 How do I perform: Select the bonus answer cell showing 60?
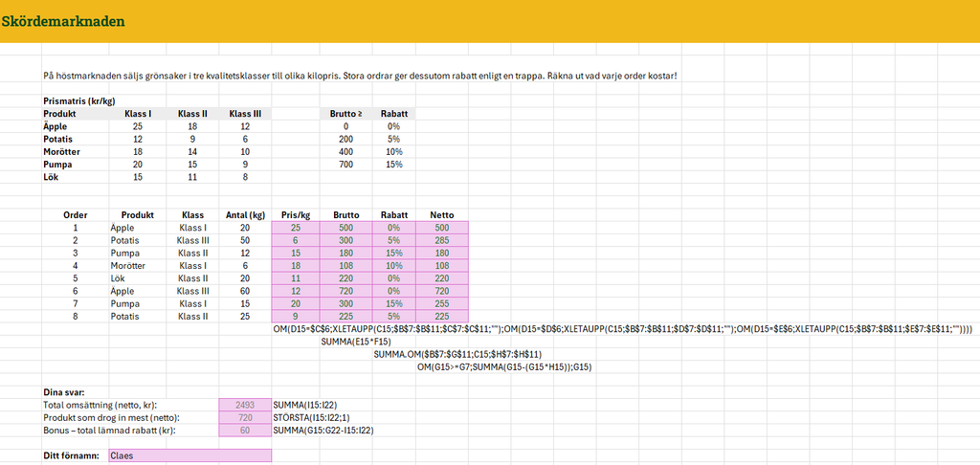coord(245,431)
